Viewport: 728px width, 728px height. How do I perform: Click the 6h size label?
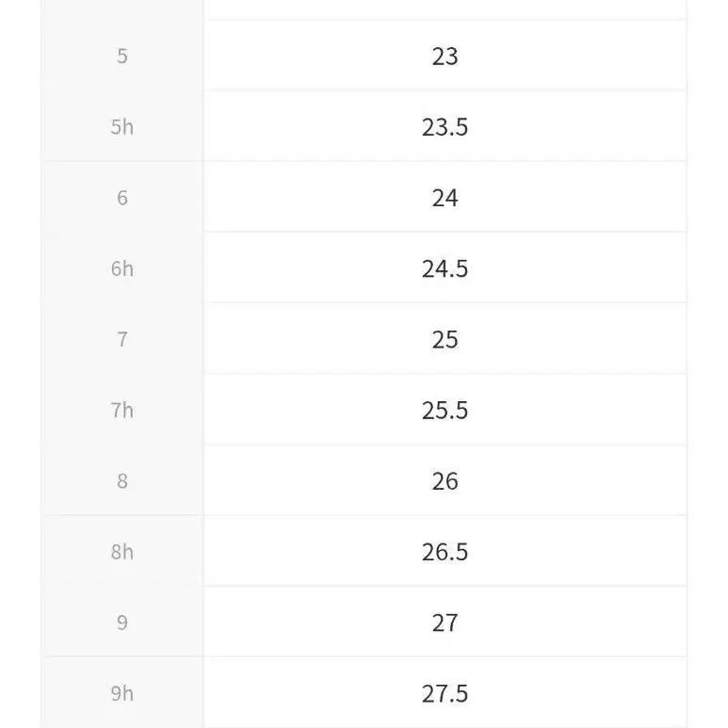click(122, 268)
